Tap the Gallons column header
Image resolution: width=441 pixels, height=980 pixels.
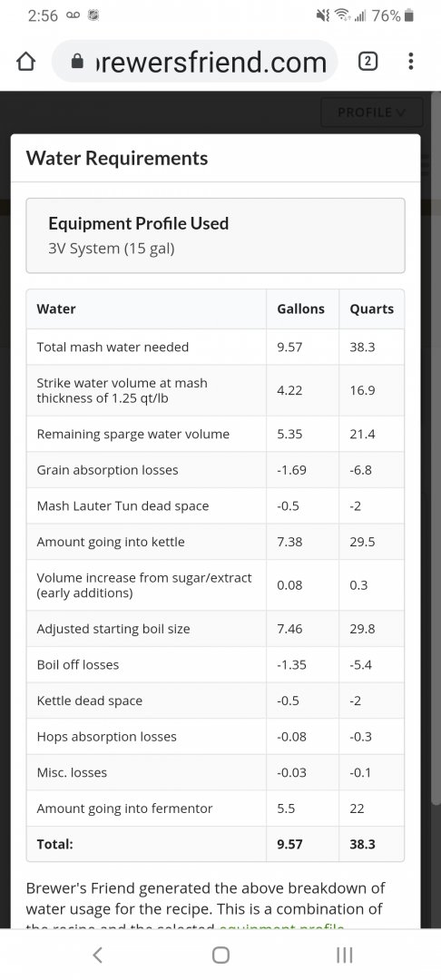tap(301, 309)
